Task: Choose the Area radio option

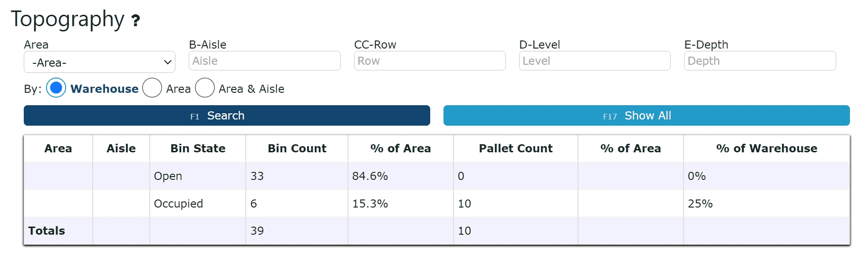Action: tap(152, 89)
